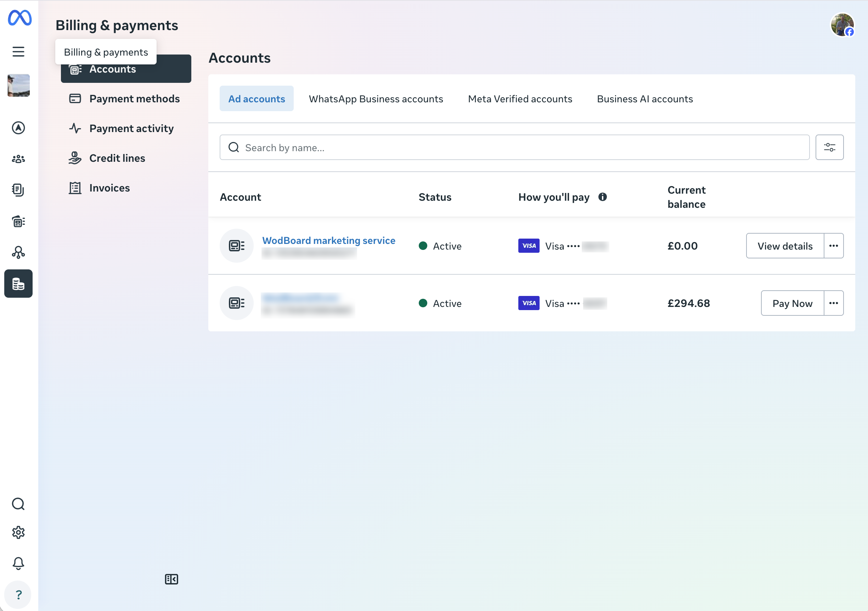This screenshot has height=611, width=868.
Task: Open the profile avatar in top right
Action: tap(842, 25)
